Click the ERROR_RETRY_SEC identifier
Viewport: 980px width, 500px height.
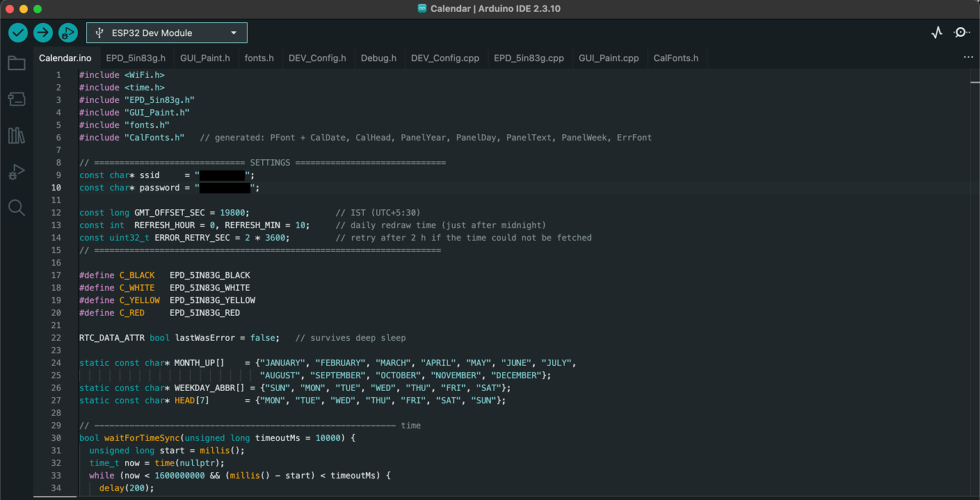tap(192, 238)
